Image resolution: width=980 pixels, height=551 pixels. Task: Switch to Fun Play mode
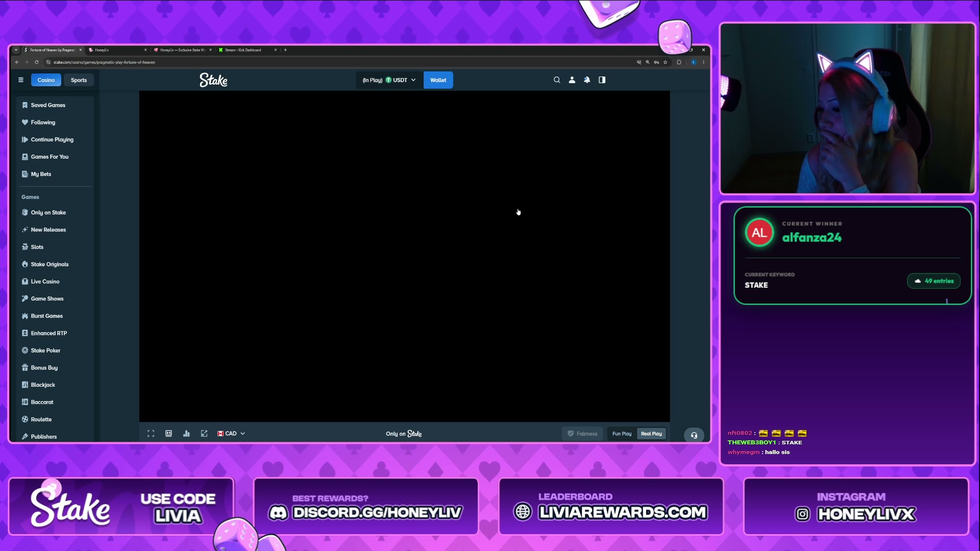[622, 434]
